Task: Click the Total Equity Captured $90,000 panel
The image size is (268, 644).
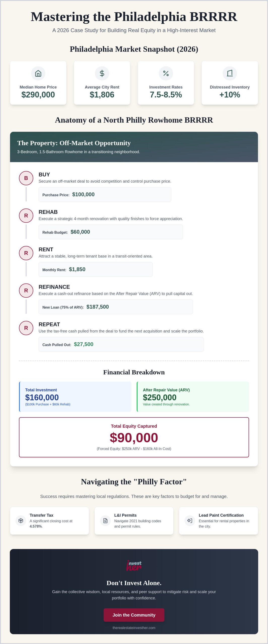Action: 134,437
